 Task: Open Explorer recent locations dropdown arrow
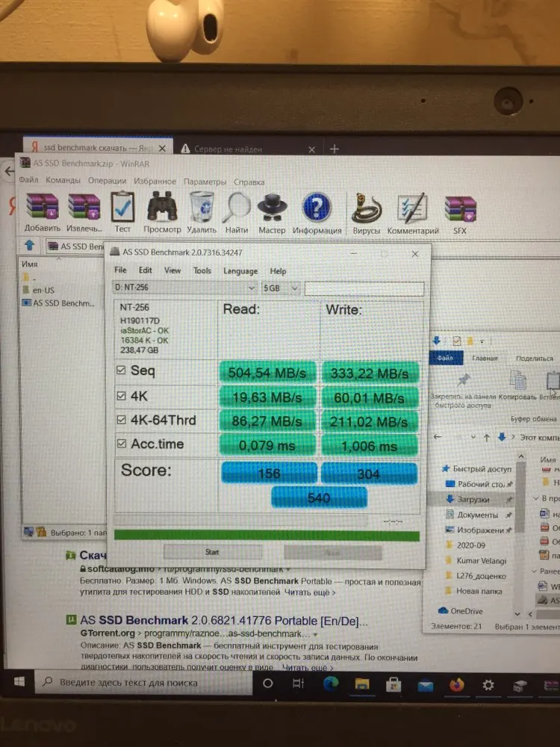(x=473, y=437)
